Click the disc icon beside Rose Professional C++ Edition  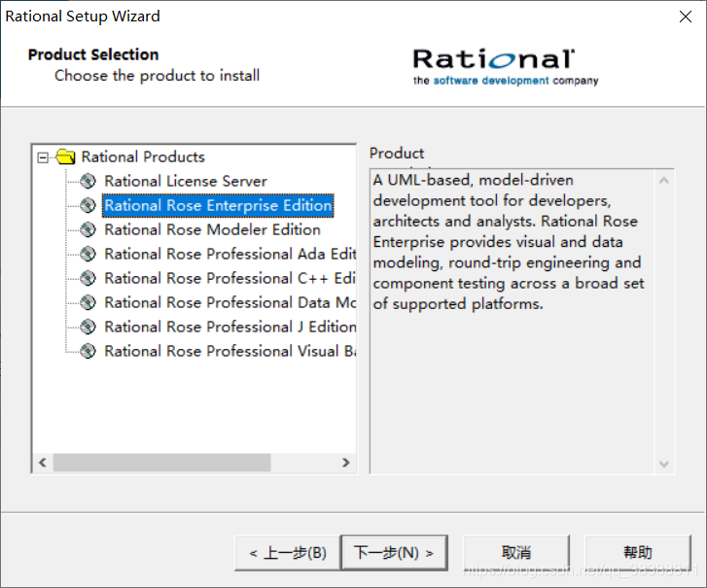(x=88, y=278)
